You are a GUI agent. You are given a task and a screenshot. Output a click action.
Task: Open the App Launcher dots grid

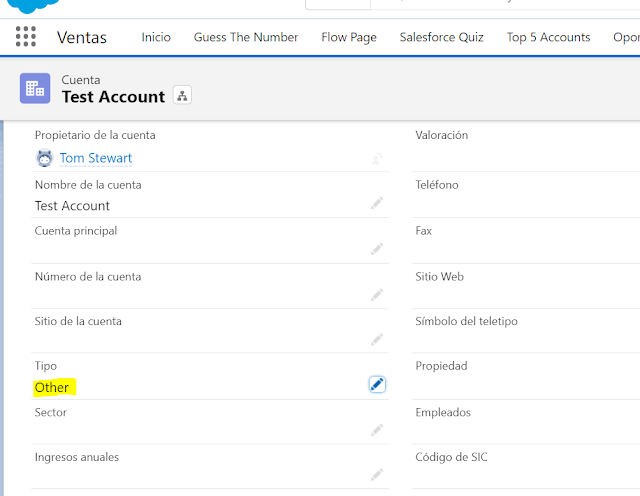coord(26,36)
